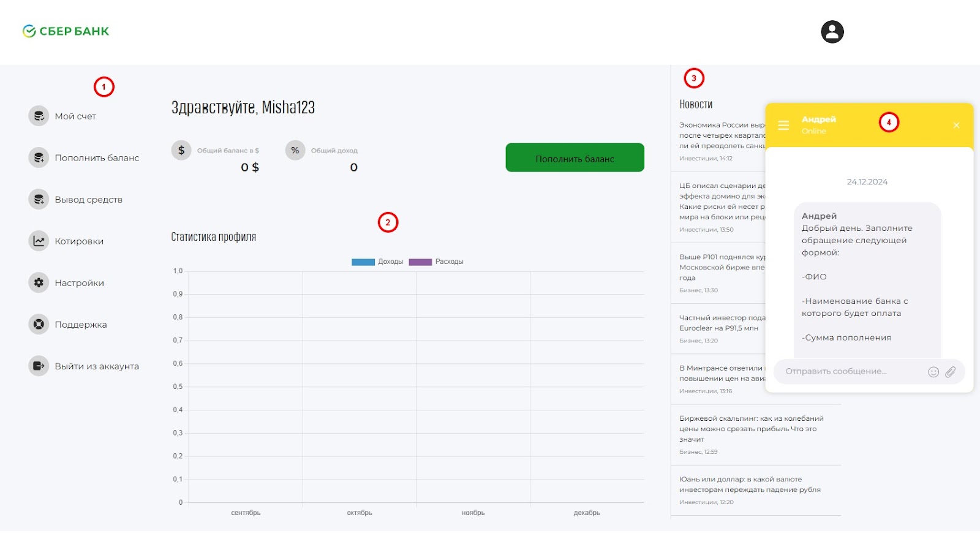Open Настройки menu item
Viewport: 980px width, 547px height.
tap(80, 282)
